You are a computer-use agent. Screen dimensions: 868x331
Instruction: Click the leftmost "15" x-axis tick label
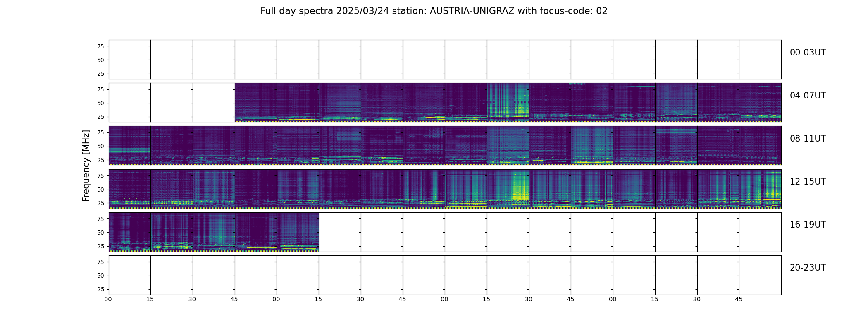pos(150,299)
